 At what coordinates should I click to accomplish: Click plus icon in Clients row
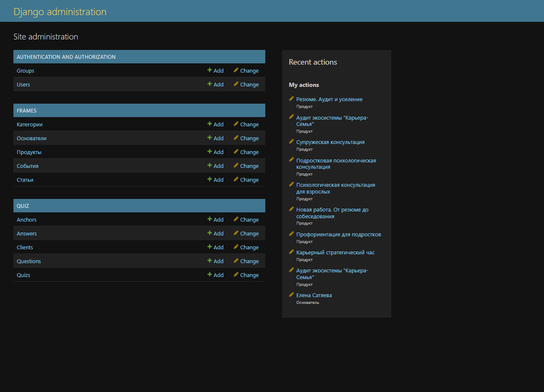point(209,247)
